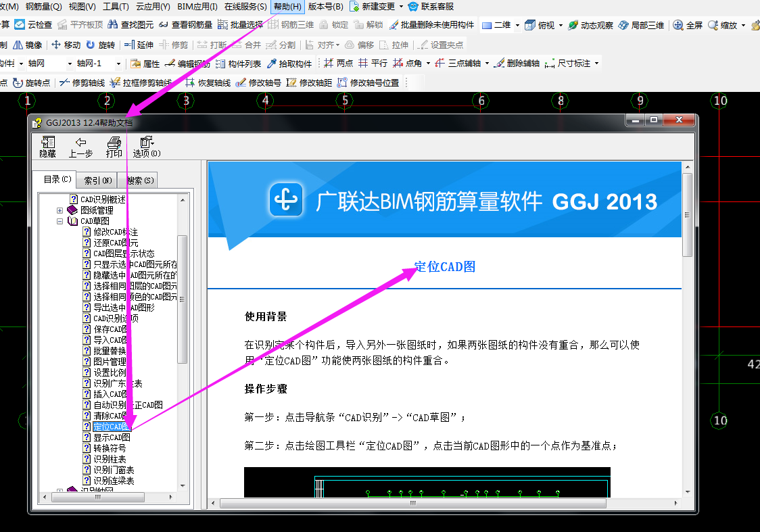Open the BIM应用(I) menu
This screenshot has height=532, width=760.
tap(197, 6)
